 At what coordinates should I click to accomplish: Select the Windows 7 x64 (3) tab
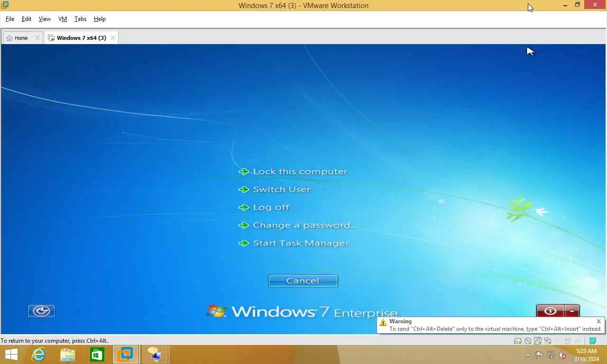coord(81,38)
